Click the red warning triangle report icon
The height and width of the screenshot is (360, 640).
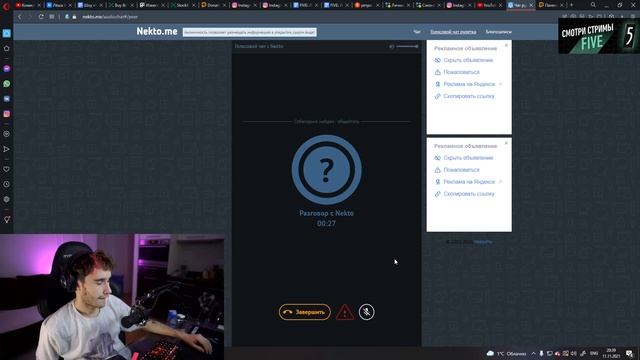[345, 312]
